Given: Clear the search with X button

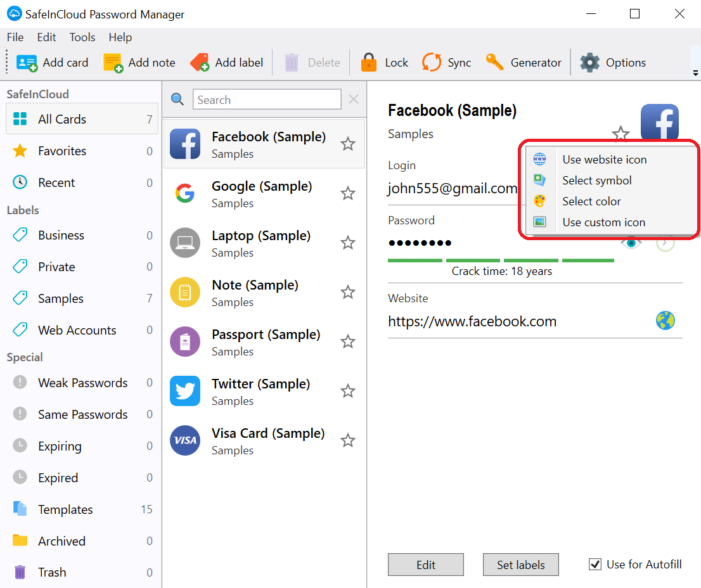Looking at the screenshot, I should (x=354, y=99).
